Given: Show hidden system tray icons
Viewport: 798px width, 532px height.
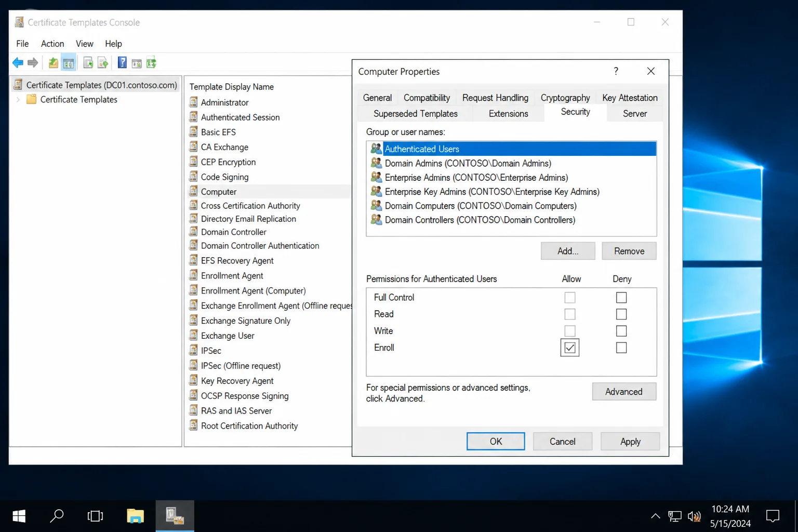Looking at the screenshot, I should 656,516.
